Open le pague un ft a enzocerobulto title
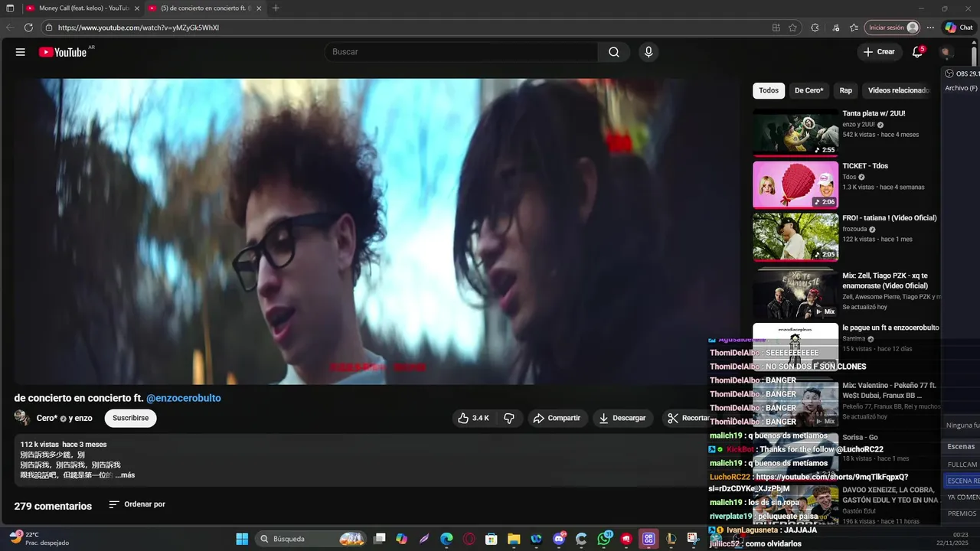 (890, 328)
